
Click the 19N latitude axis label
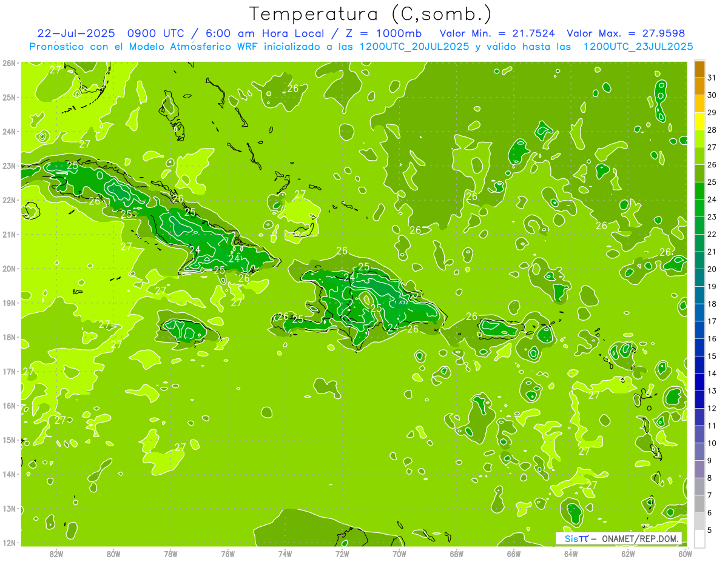pos(8,303)
